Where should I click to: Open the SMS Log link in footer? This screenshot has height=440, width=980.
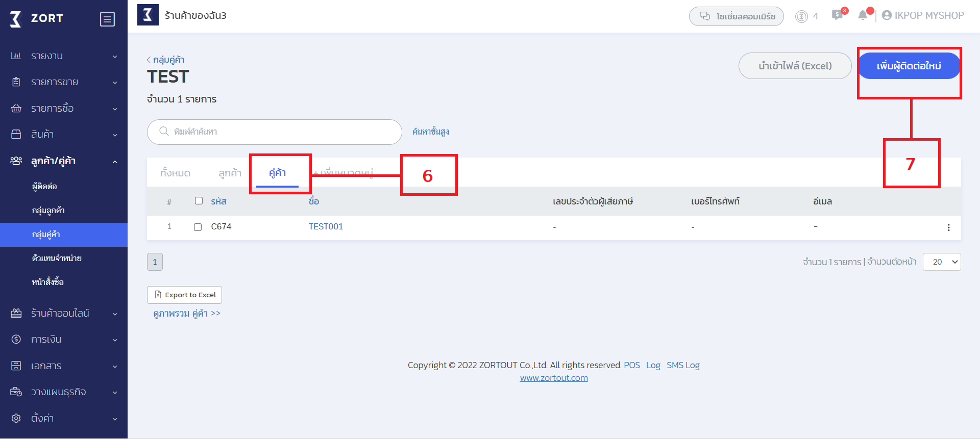(683, 365)
